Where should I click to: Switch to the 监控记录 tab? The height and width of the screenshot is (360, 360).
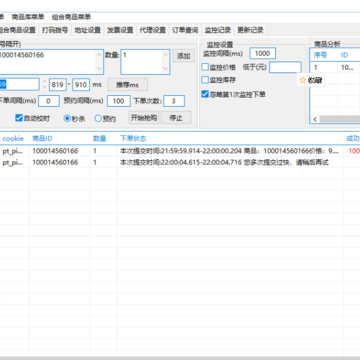pyautogui.click(x=218, y=30)
